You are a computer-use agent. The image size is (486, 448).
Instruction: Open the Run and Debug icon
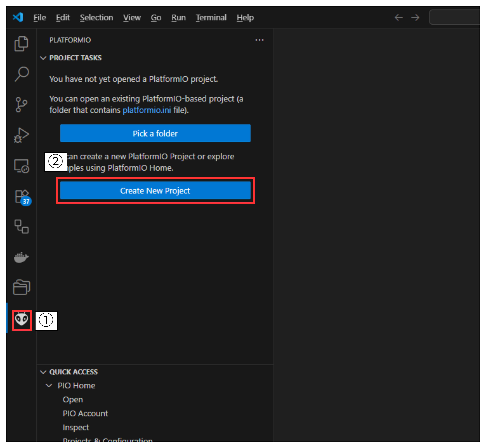(21, 135)
